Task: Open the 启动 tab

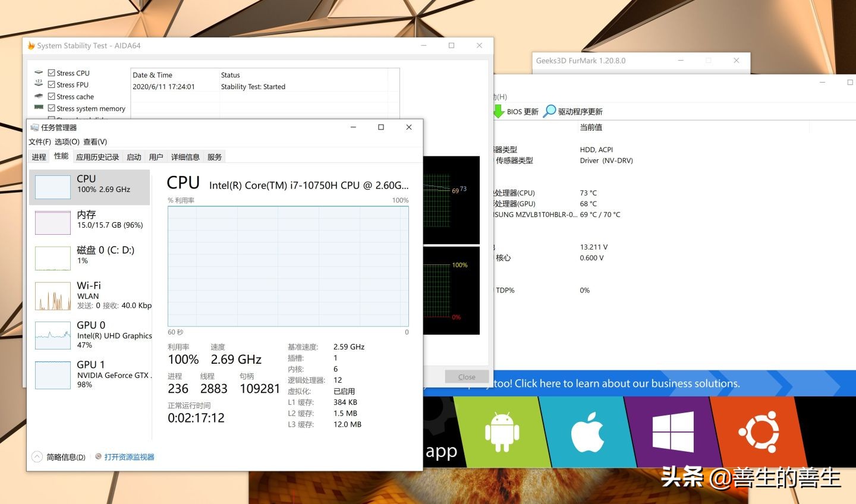Action: point(134,157)
